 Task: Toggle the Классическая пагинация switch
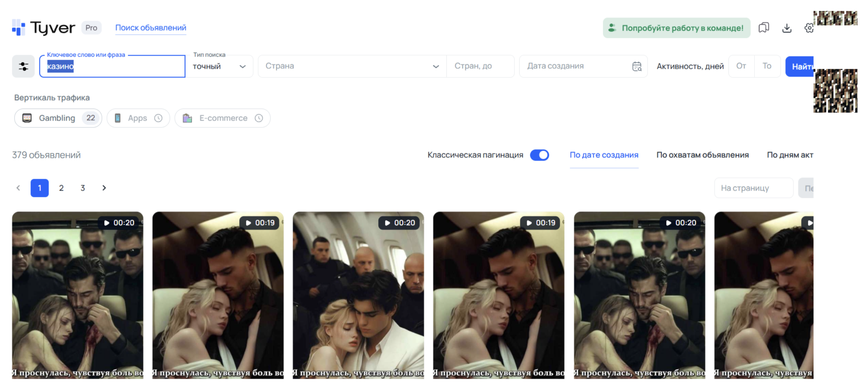[539, 155]
